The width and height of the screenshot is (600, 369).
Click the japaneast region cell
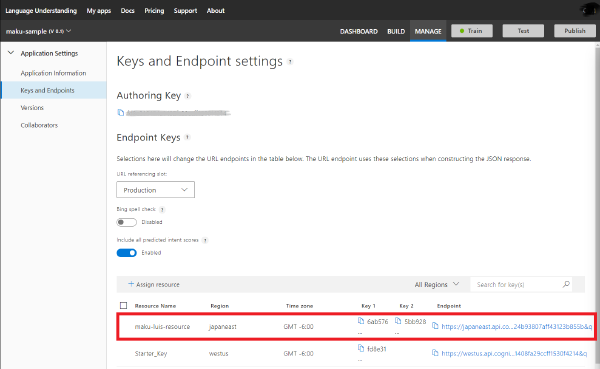point(223,327)
